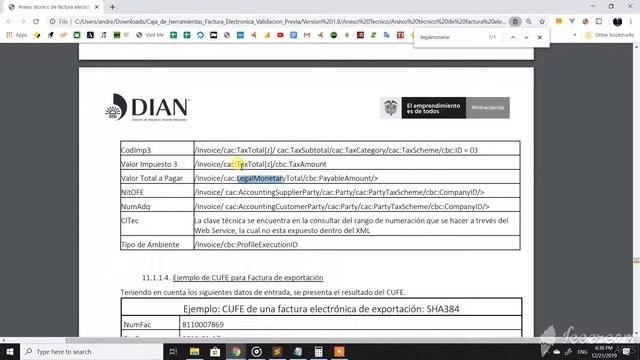Click the highlighted 'LegalMonetar' search match
The image size is (640, 360).
pyautogui.click(x=260, y=178)
